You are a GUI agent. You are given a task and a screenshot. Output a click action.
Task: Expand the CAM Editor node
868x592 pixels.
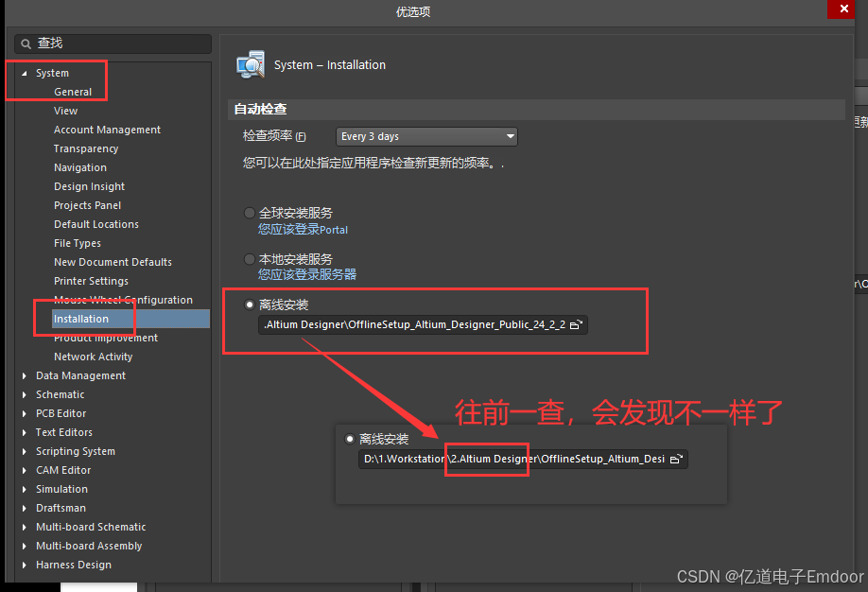(24, 470)
